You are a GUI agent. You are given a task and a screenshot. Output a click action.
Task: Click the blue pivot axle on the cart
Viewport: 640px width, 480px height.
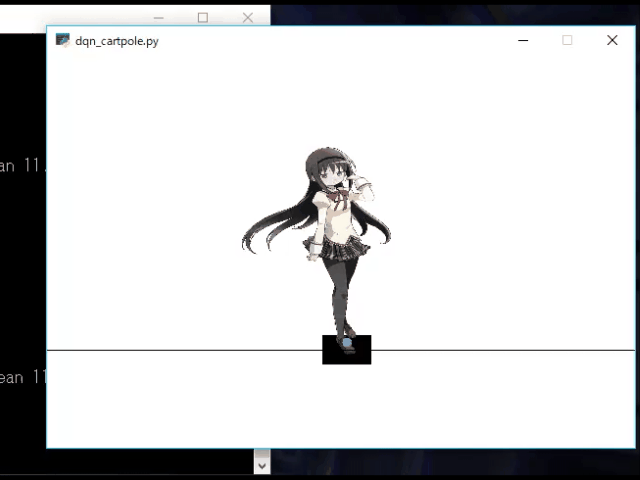347,343
